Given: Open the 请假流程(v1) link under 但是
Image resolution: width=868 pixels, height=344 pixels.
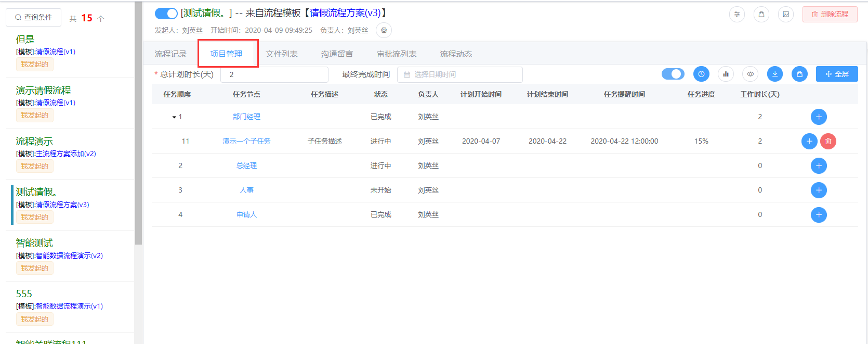Looking at the screenshot, I should pos(56,52).
